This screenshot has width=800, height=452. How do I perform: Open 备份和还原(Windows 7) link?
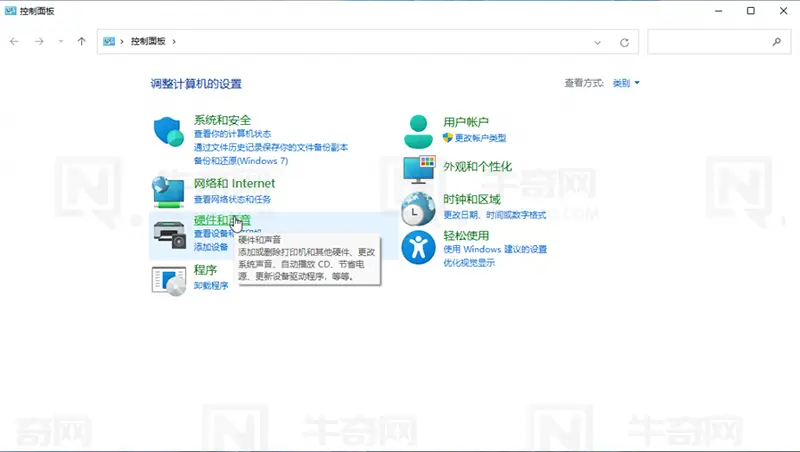tap(241, 161)
